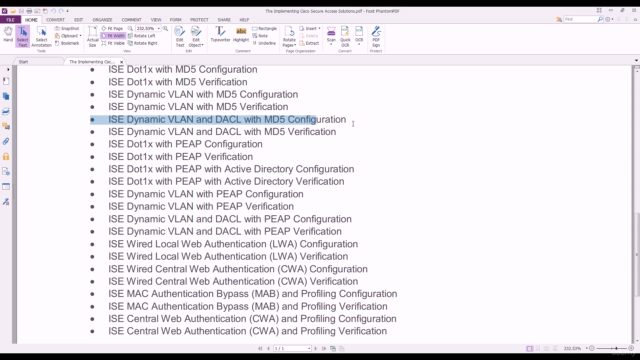Open Quick Access toolbar customize arrow

coord(68,11)
